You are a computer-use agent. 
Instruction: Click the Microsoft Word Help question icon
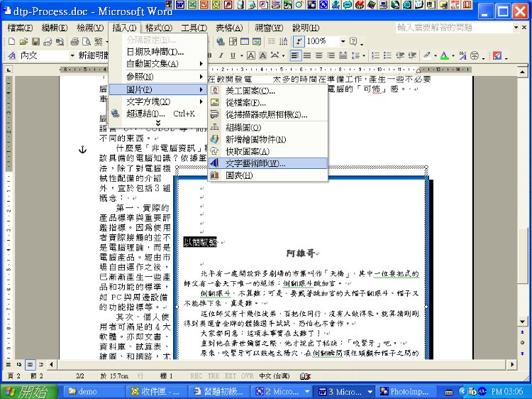tap(353, 41)
